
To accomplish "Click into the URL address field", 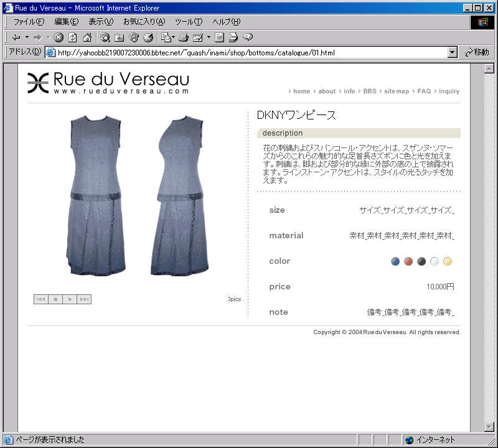I will [x=251, y=52].
